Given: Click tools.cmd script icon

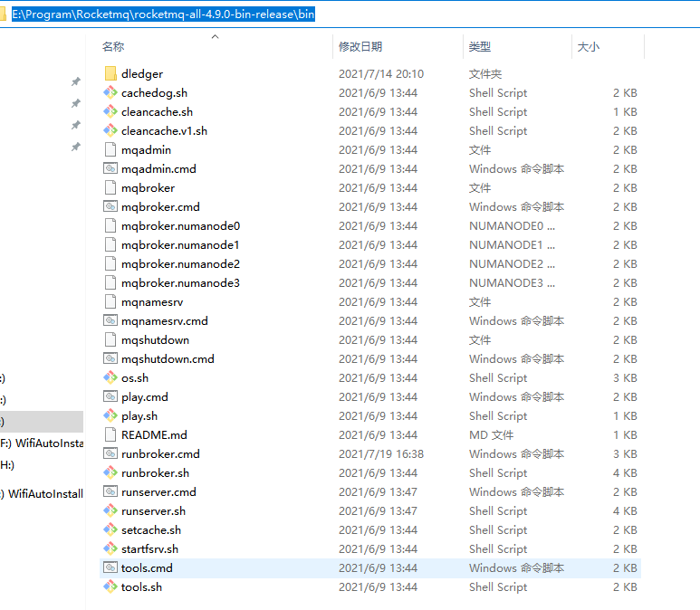Looking at the screenshot, I should tap(110, 567).
